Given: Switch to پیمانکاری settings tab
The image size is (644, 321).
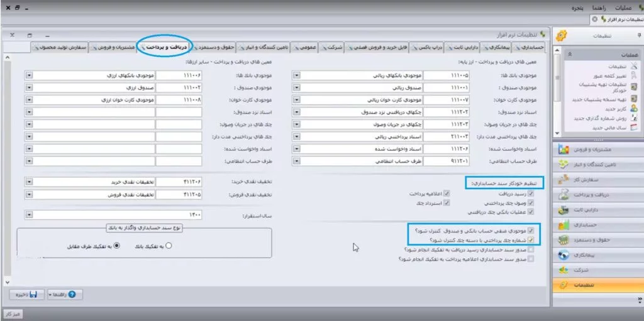Looking at the screenshot, I should [x=496, y=48].
